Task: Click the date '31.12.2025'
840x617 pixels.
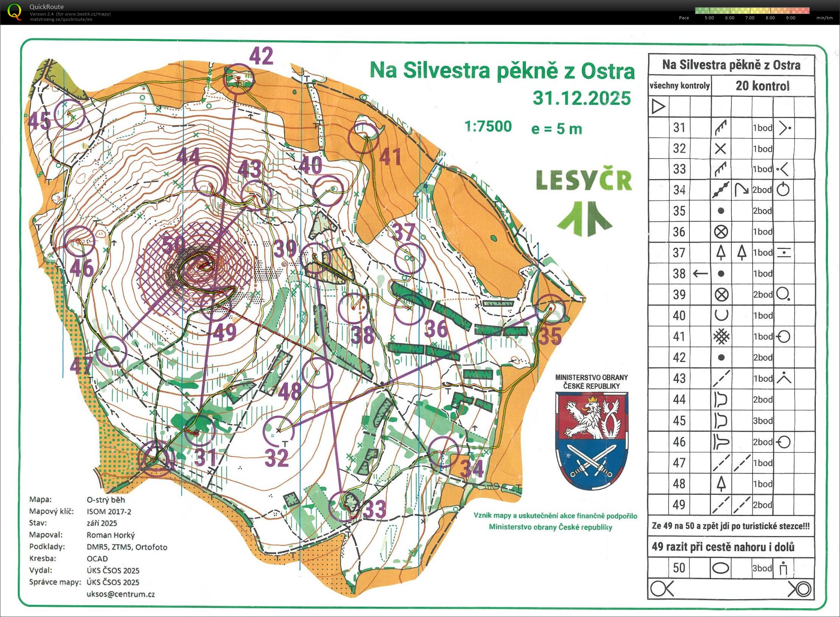Action: click(582, 98)
